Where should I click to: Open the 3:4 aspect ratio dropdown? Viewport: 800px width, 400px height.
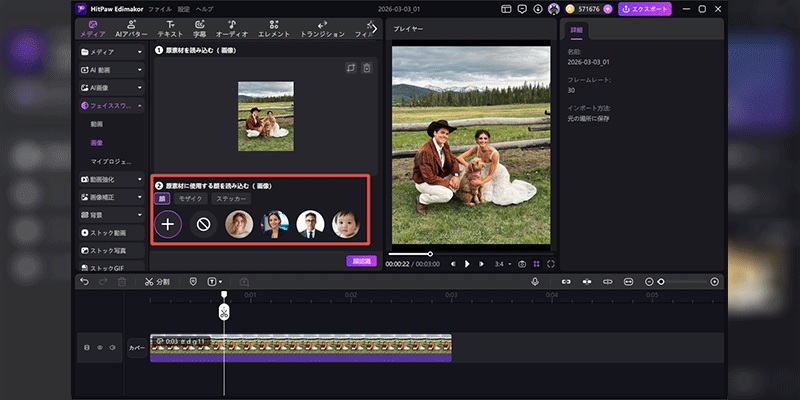501,264
